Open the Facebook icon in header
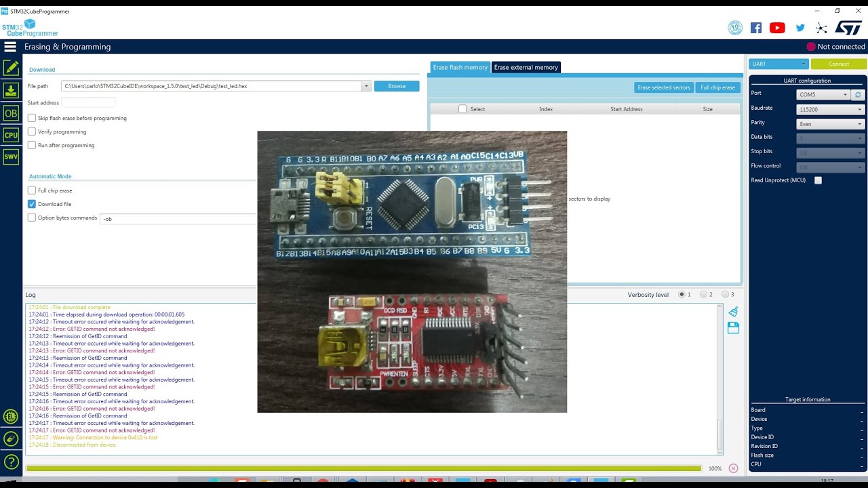 756,28
